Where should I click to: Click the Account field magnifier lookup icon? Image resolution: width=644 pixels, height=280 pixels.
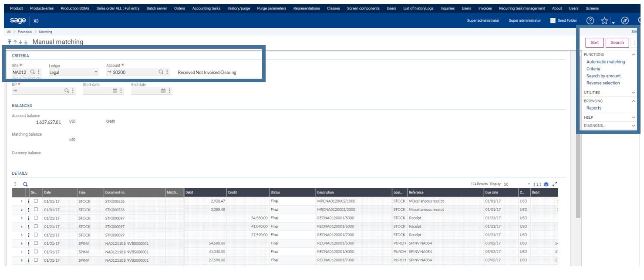tap(161, 72)
